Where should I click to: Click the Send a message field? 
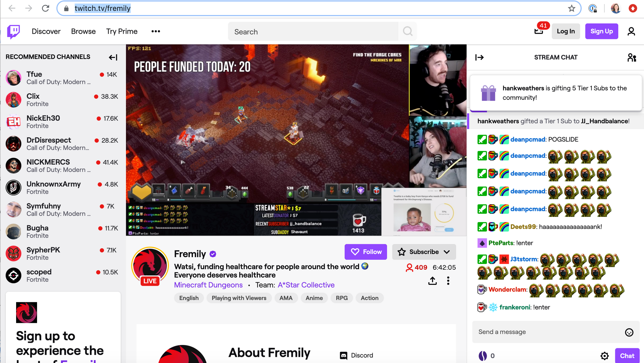point(547,332)
